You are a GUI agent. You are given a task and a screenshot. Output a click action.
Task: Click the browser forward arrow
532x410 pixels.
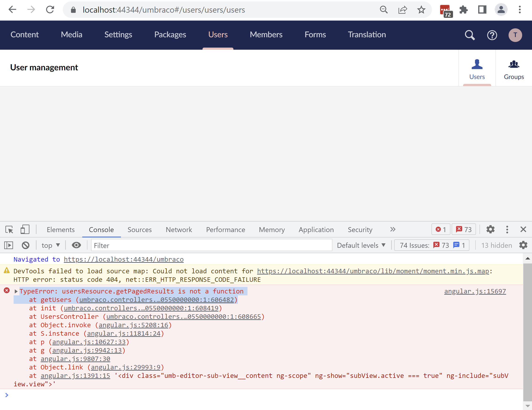tap(31, 10)
